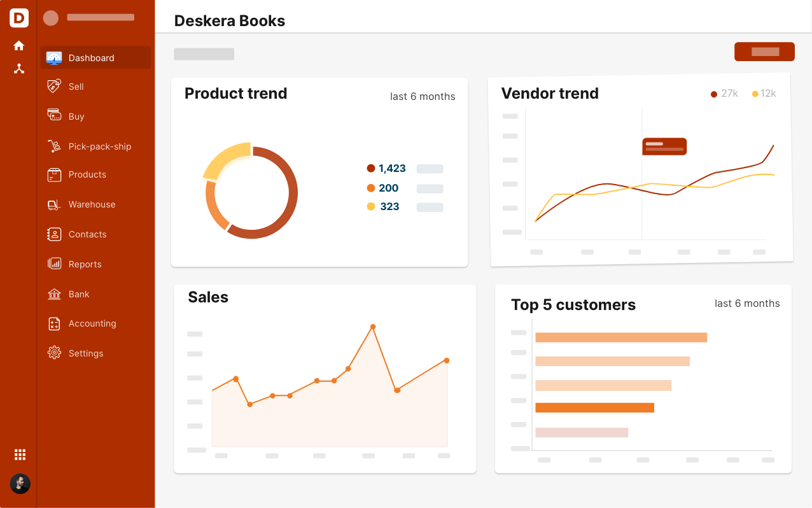Click the Deskera Books title
The height and width of the screenshot is (508, 812).
pos(230,21)
